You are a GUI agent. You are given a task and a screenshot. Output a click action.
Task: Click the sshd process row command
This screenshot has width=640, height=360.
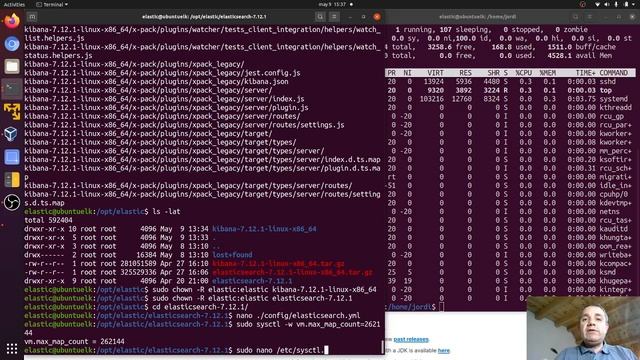tap(608, 81)
